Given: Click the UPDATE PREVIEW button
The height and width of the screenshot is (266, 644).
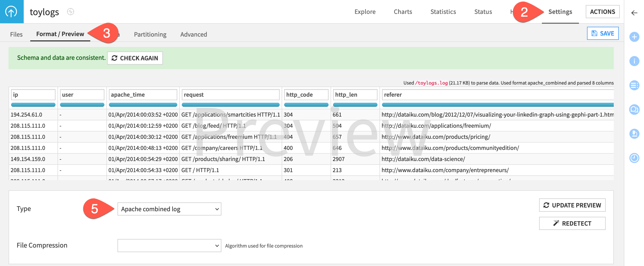Looking at the screenshot, I should pos(572,205).
